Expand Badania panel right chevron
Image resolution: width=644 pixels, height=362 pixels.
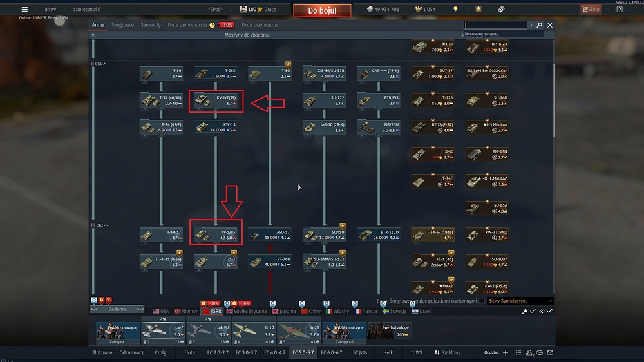pyautogui.click(x=140, y=309)
